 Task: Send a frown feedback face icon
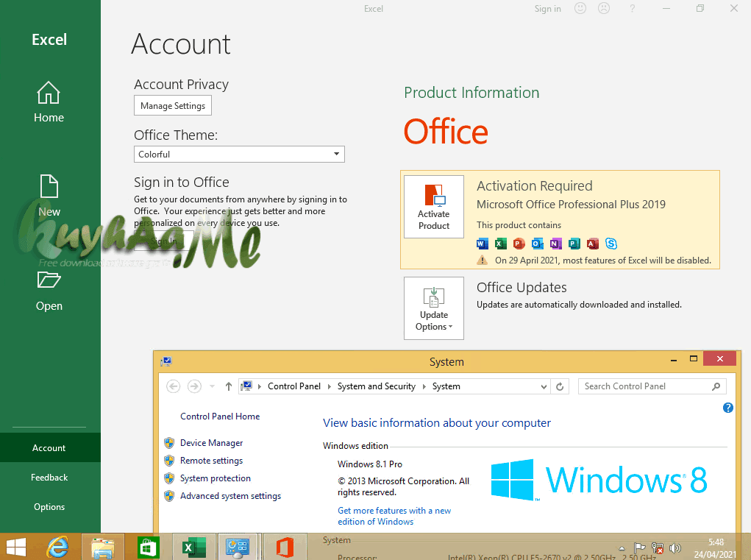click(x=604, y=8)
